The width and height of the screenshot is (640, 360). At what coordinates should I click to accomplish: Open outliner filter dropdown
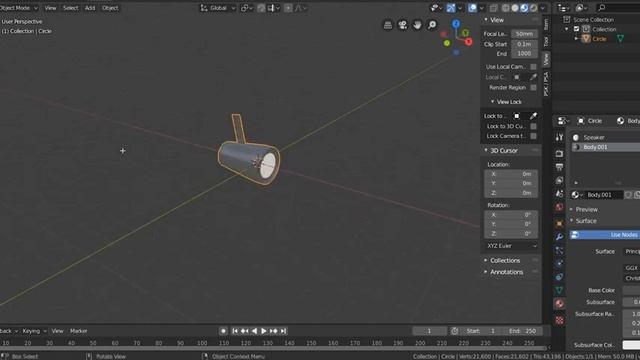tap(580, 8)
